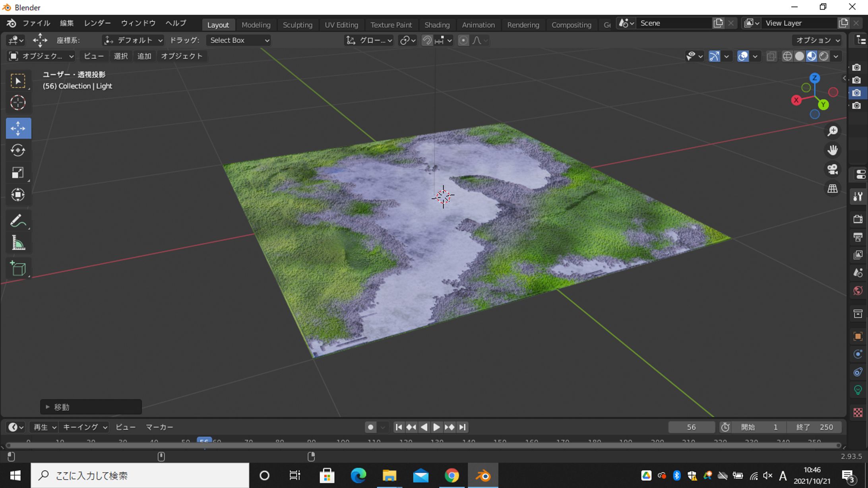868x488 pixels.
Task: Select the Scale tool
Action: (18, 172)
